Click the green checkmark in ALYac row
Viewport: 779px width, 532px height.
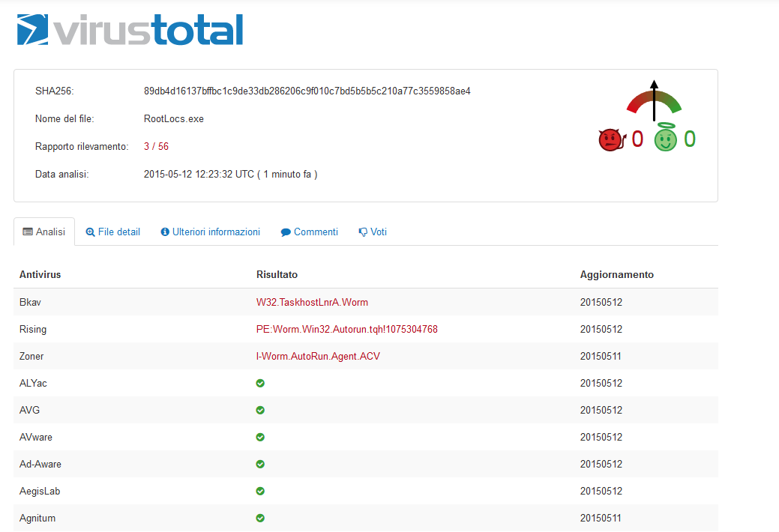tap(260, 383)
